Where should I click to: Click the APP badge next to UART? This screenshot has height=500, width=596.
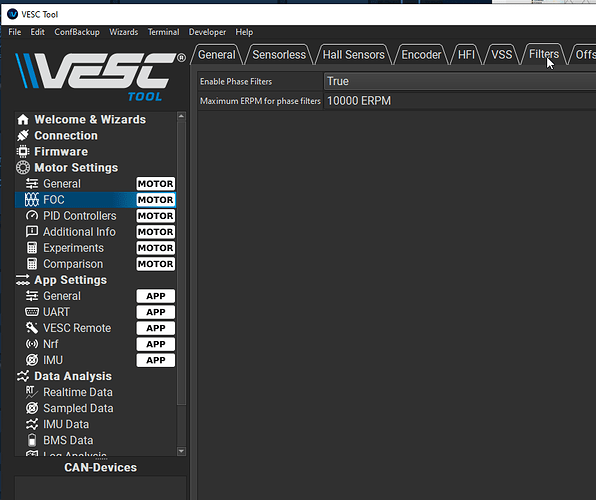click(x=155, y=312)
